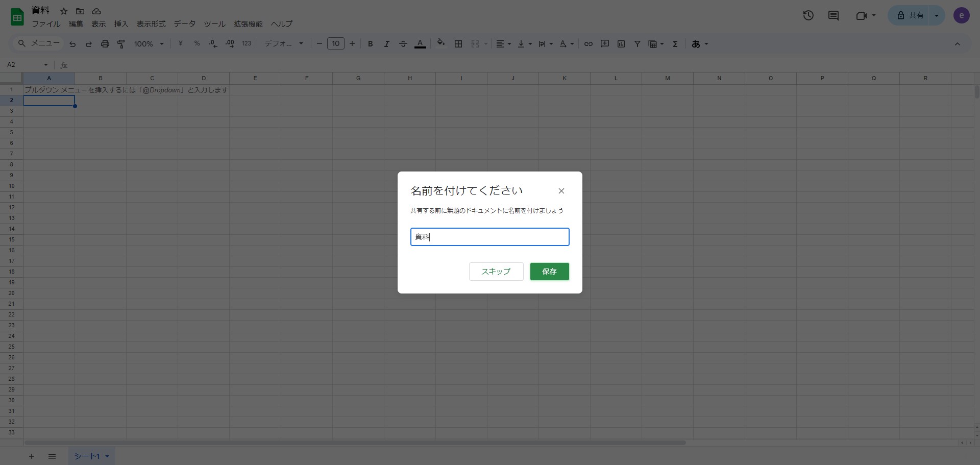Open the text color picker
The width and height of the screenshot is (980, 465).
420,44
